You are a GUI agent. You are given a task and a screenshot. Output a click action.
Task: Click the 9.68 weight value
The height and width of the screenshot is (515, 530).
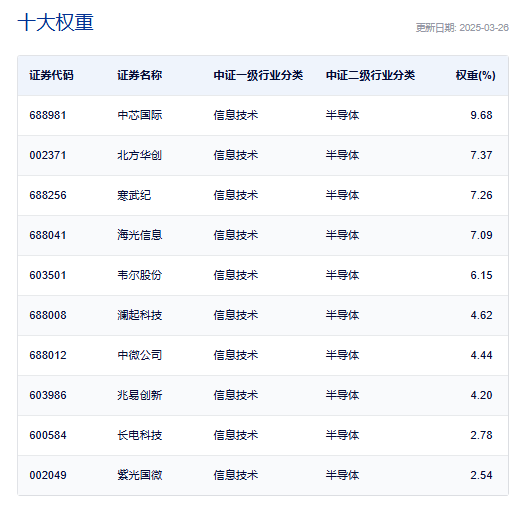[x=481, y=115]
